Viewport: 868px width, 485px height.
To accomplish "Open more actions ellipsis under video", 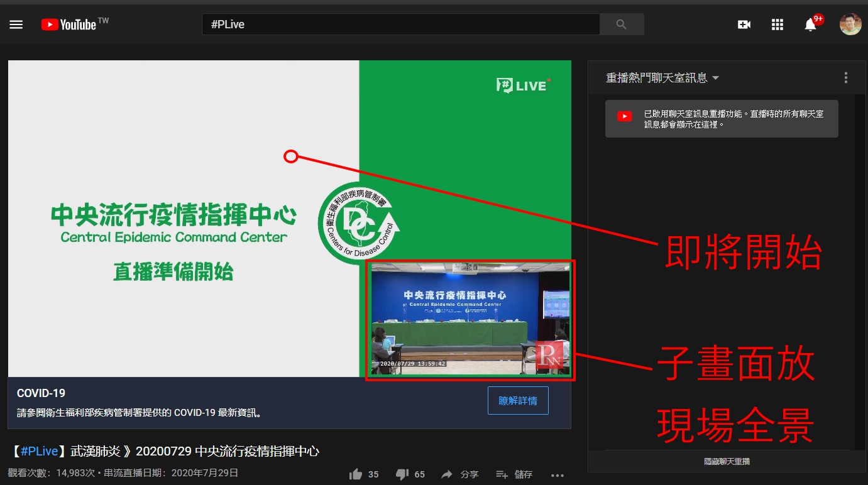I will [x=558, y=475].
